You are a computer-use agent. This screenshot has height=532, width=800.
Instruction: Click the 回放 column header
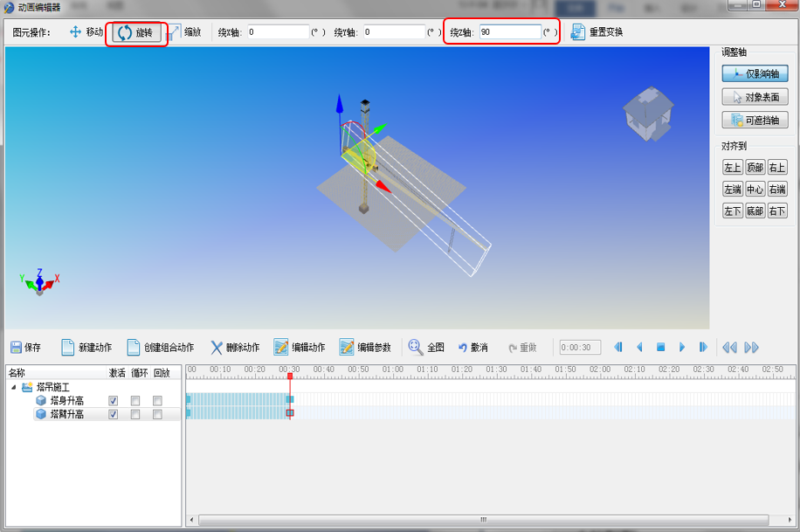pyautogui.click(x=162, y=373)
